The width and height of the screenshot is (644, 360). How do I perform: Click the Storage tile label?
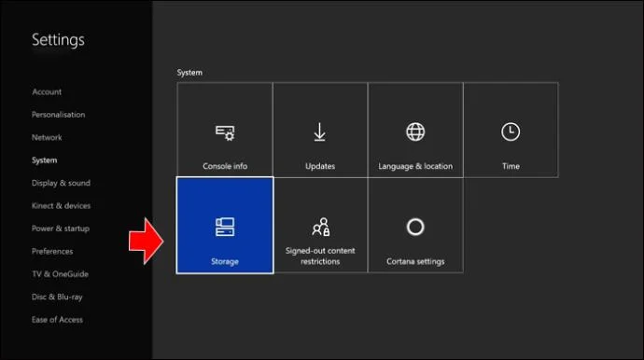click(225, 261)
